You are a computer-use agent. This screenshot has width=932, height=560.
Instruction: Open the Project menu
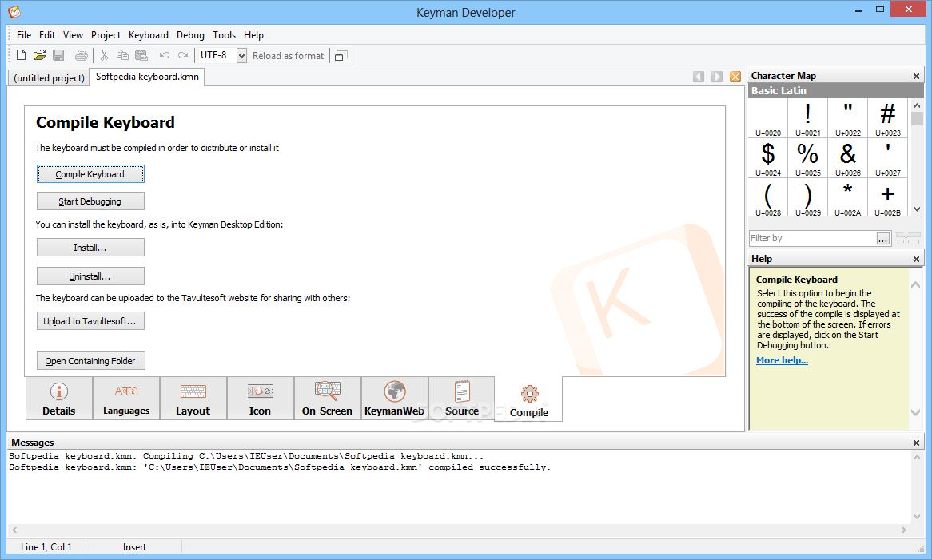(x=106, y=35)
